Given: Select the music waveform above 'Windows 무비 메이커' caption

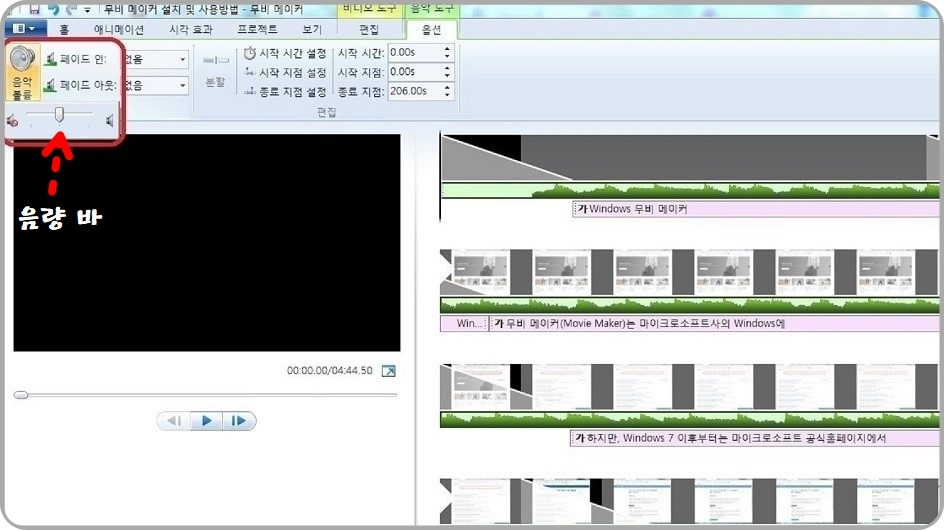Looking at the screenshot, I should click(x=690, y=191).
